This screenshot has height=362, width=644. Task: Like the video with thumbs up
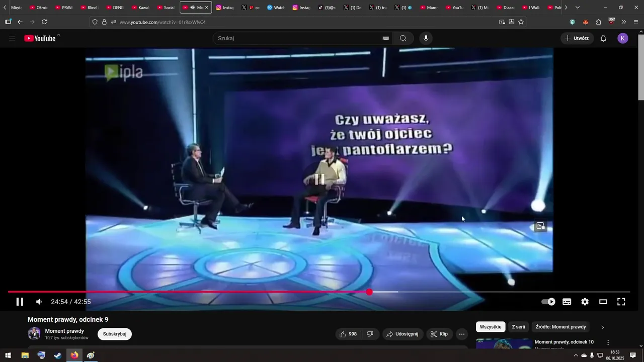pos(348,334)
